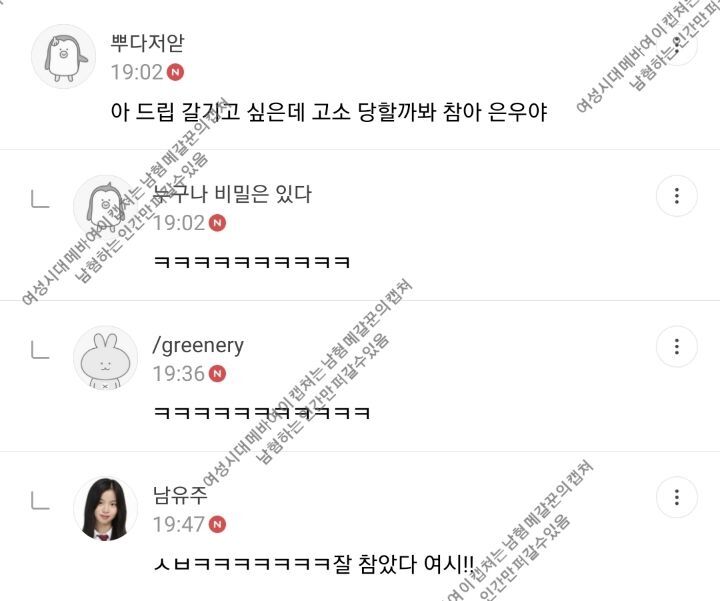Click the 19:47 timestamp on 남유주's reply
The image size is (720, 601).
(178, 524)
